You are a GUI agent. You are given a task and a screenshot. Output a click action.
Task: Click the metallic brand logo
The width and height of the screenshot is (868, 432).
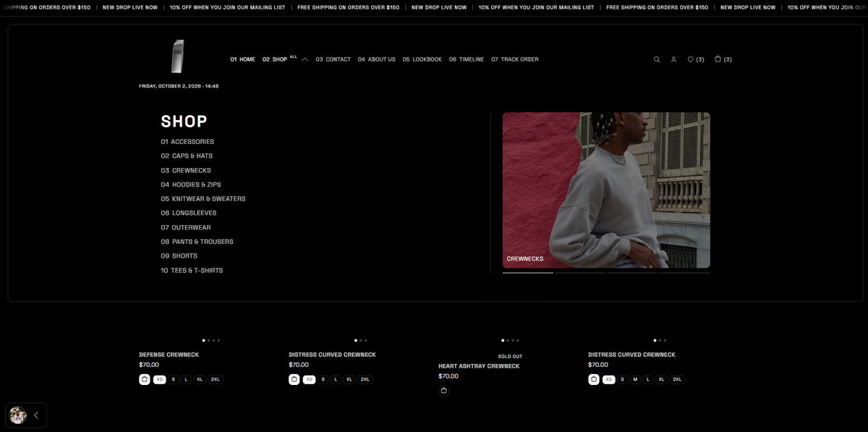[178, 56]
